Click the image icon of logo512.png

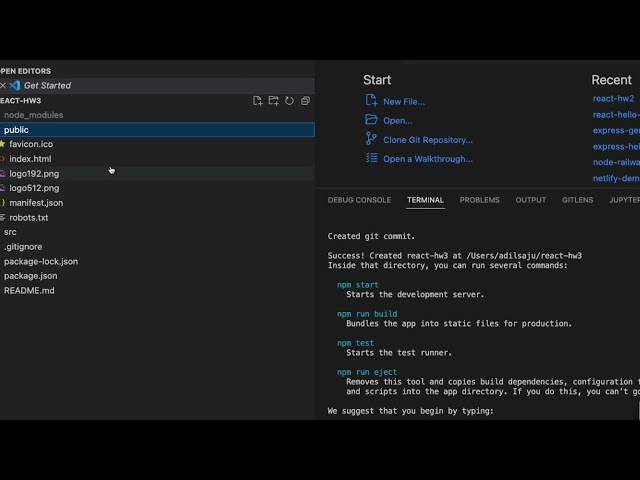click(2, 188)
